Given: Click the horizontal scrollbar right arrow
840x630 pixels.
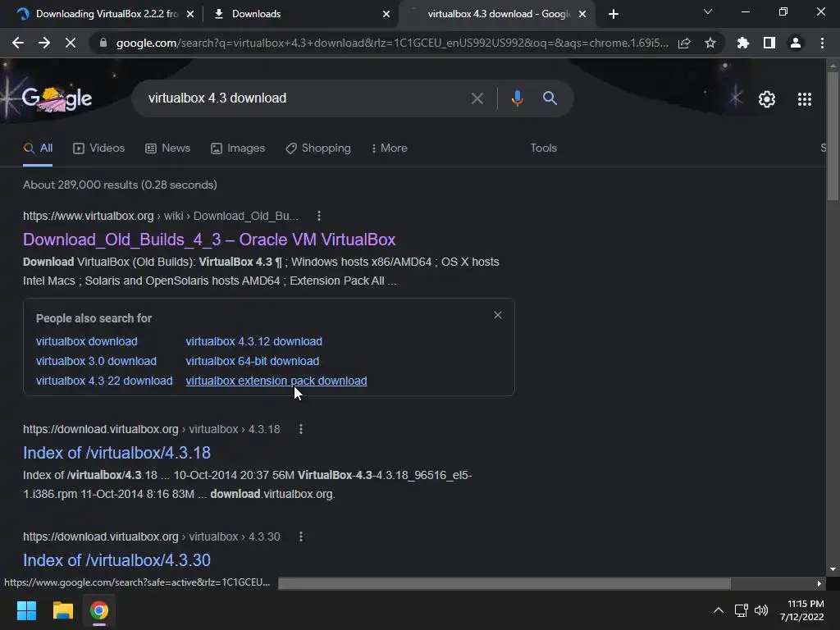Looking at the screenshot, I should (x=819, y=583).
